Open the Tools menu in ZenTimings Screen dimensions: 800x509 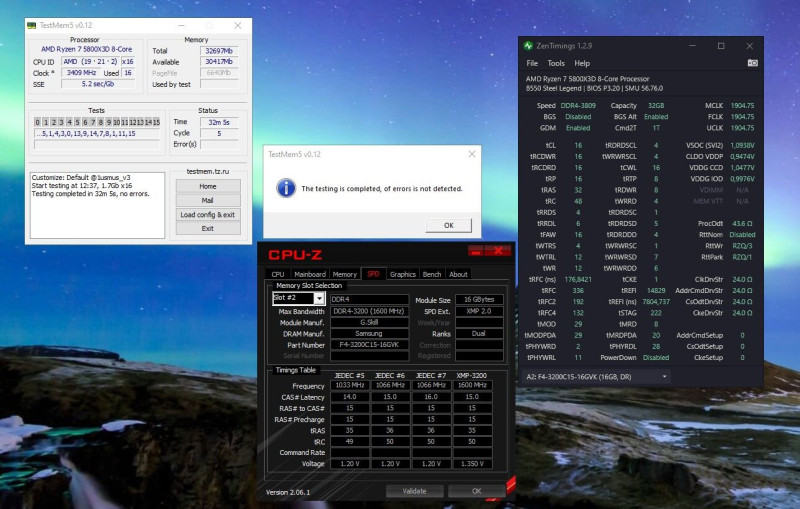556,63
